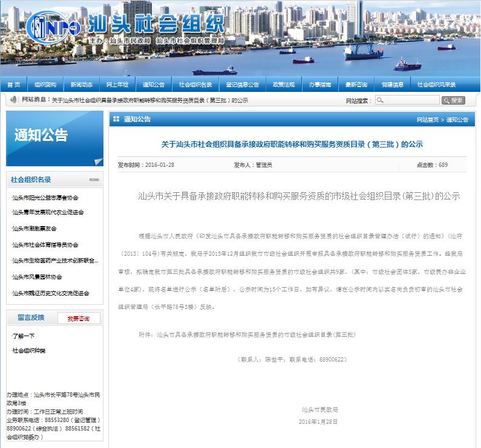Image resolution: width=481 pixels, height=448 pixels.
Task: Click the speaker icon beside 网站消息
Action: [x=13, y=100]
